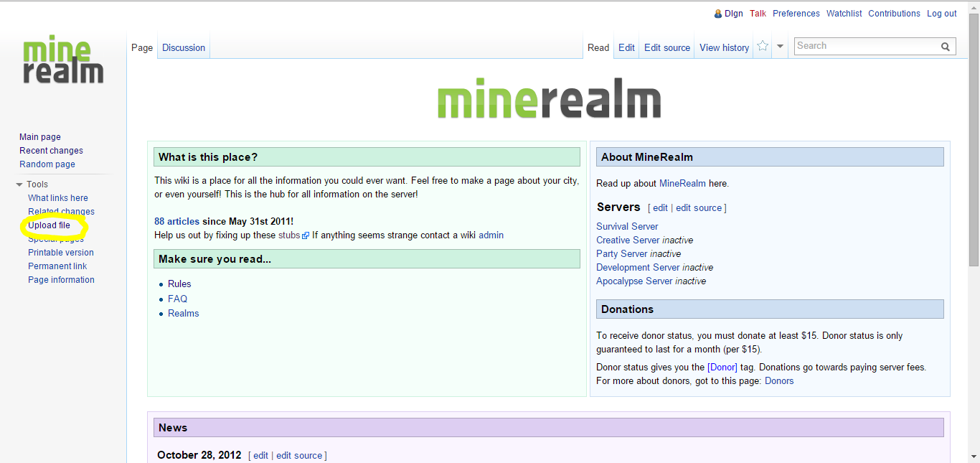This screenshot has width=980, height=463.
Task: Select the Edit source tab
Action: pos(666,47)
